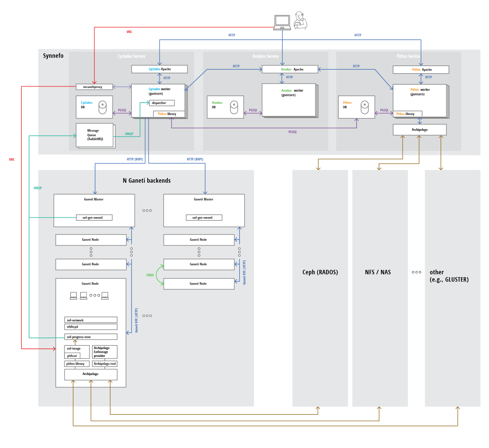Click the laptop icon at the top
The height and width of the screenshot is (448, 489).
pyautogui.click(x=282, y=23)
